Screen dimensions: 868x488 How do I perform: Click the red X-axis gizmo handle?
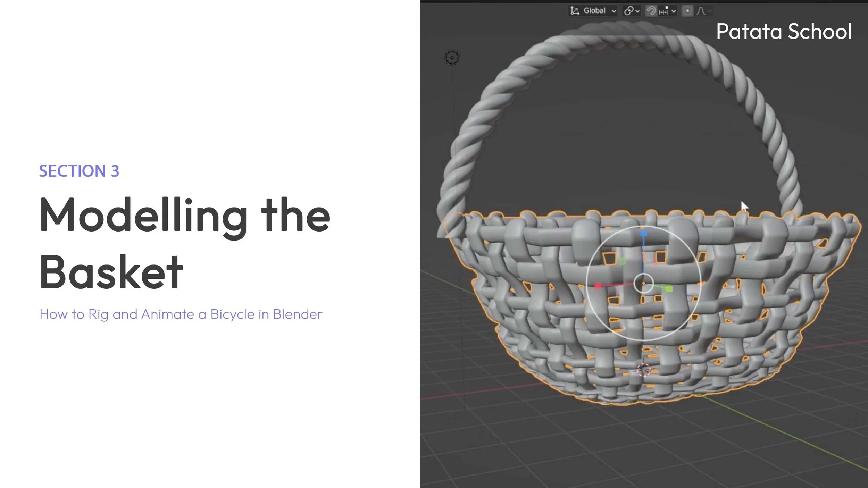click(x=598, y=286)
